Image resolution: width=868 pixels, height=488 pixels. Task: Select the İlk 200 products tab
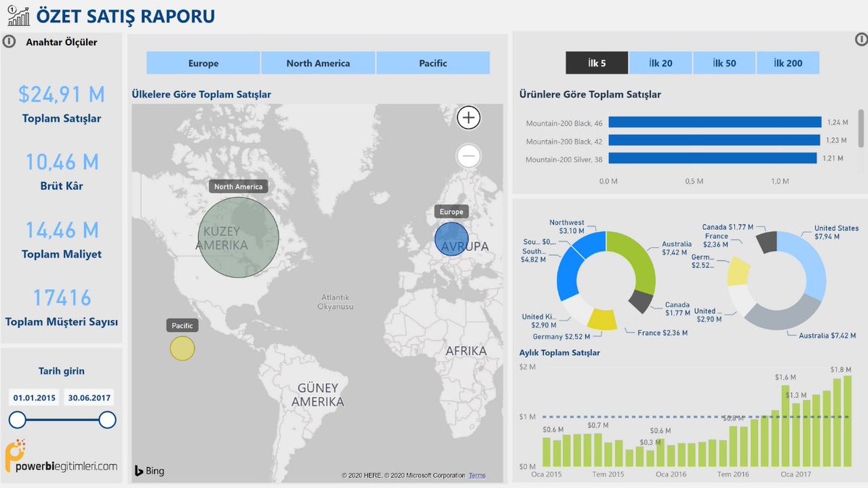click(x=788, y=63)
